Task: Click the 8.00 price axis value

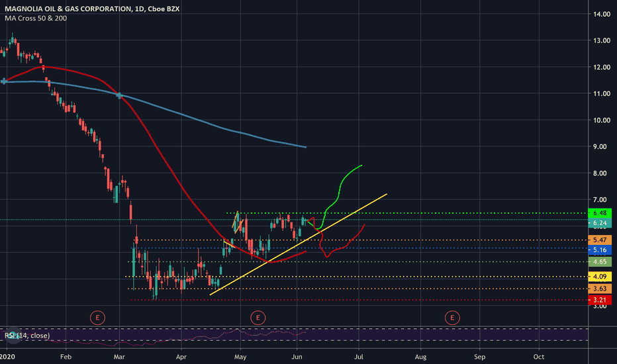Action: point(600,173)
